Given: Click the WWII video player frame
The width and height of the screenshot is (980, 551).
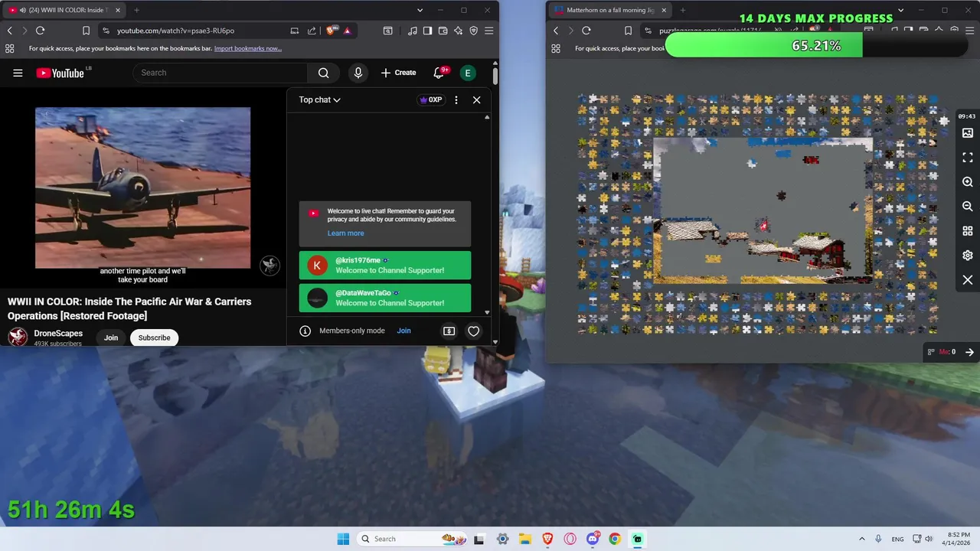Looking at the screenshot, I should coord(142,187).
